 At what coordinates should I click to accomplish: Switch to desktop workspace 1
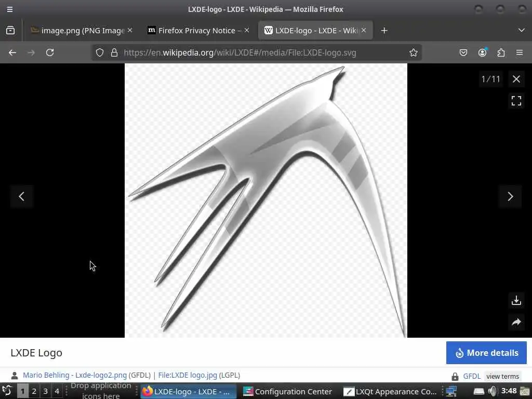pyautogui.click(x=22, y=391)
